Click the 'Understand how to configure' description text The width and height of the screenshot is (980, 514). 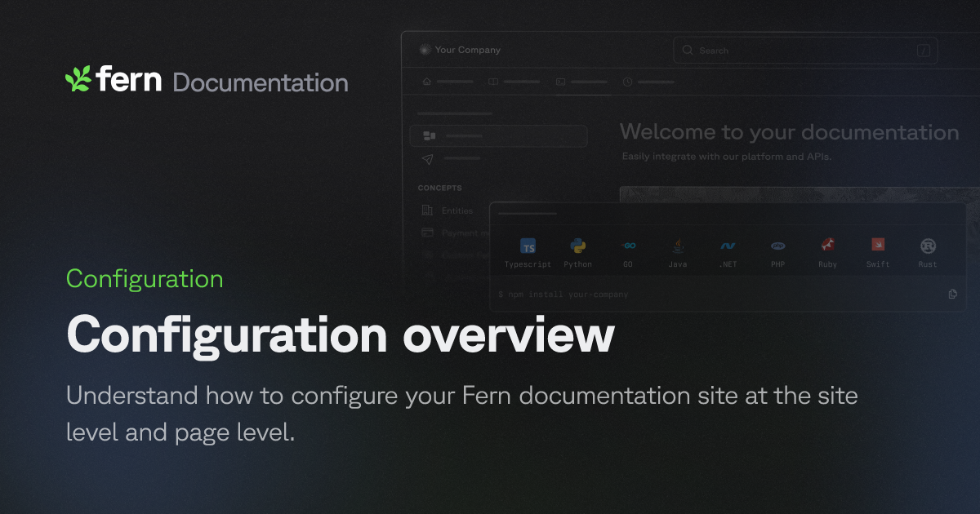pos(461,415)
